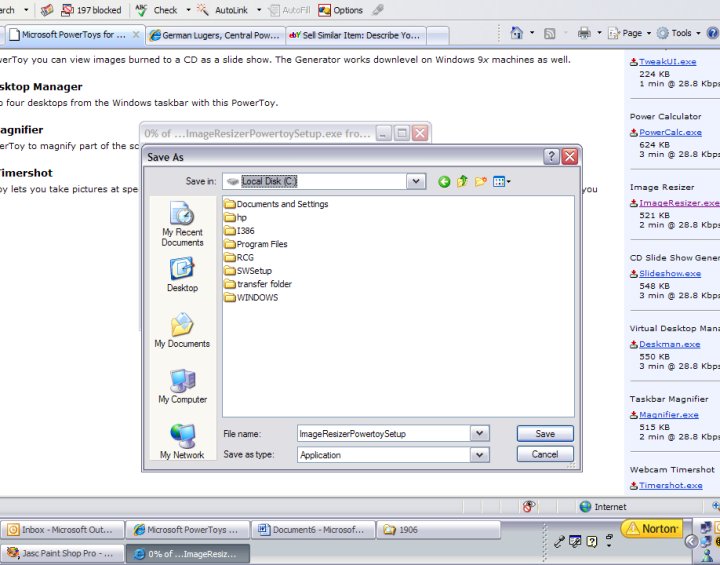Click the Save As help question-mark button

tap(551, 157)
